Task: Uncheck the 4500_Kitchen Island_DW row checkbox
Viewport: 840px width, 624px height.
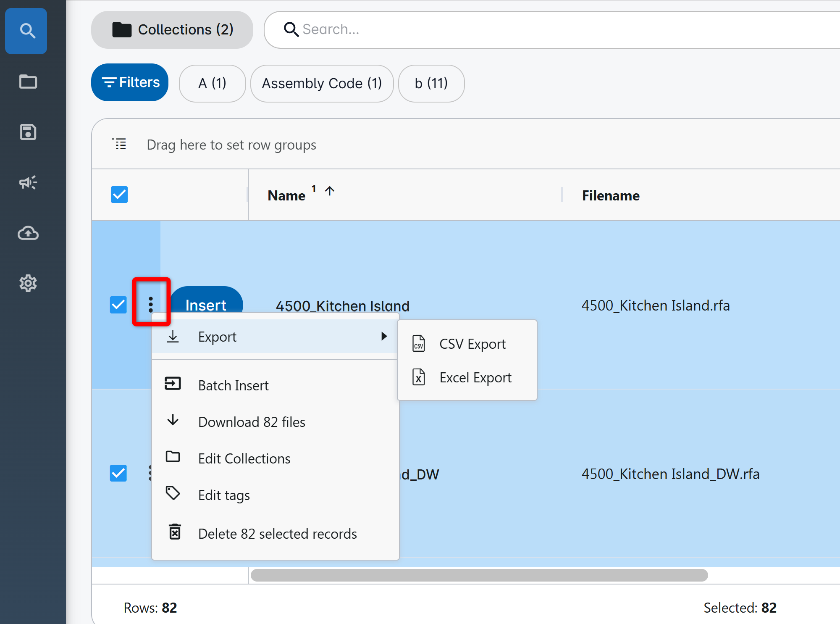Action: [118, 473]
